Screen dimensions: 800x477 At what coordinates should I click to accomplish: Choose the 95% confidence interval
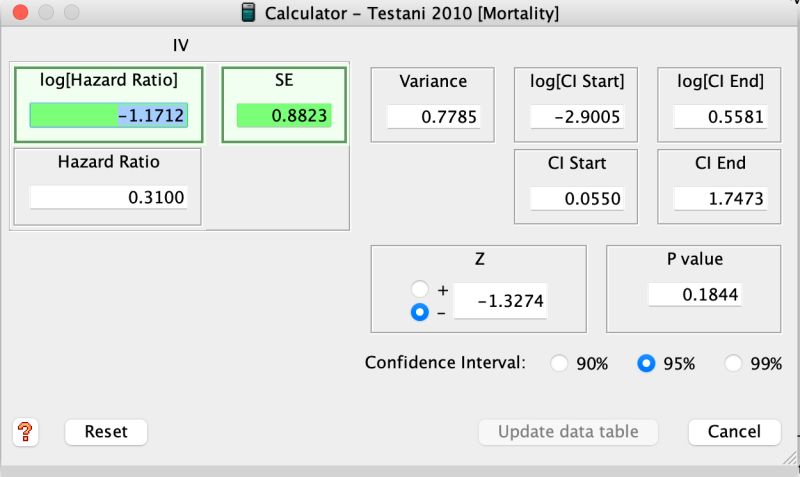tap(646, 363)
